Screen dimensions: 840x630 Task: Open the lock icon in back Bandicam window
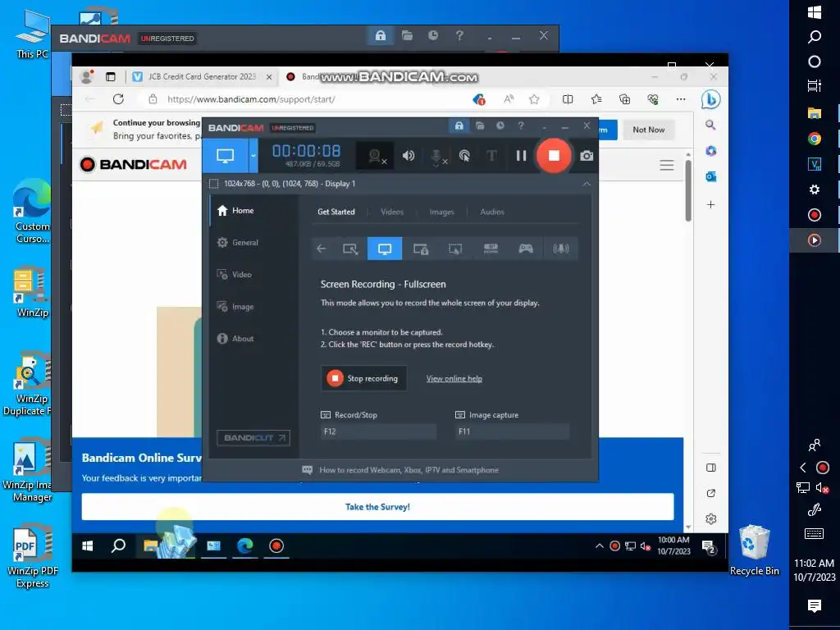pyautogui.click(x=380, y=36)
